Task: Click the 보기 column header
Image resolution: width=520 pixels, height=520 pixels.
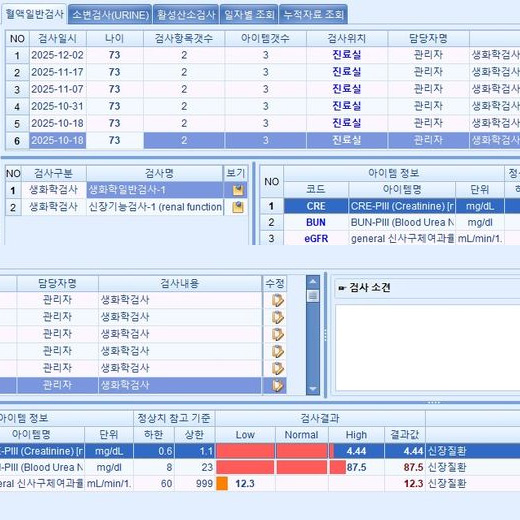Action: [235, 173]
